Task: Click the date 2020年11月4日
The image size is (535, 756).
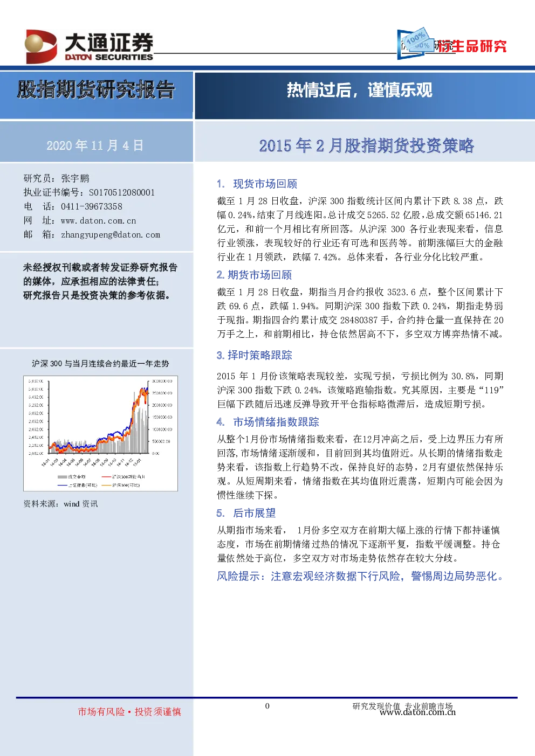Action: tap(95, 145)
